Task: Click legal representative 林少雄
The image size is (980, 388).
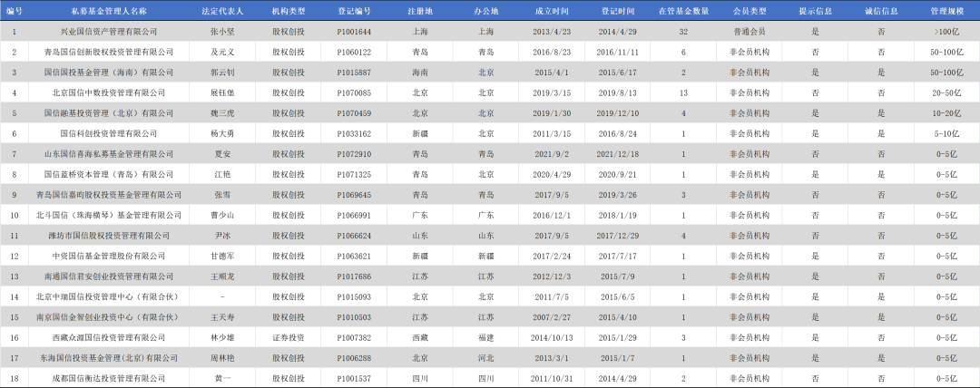Action: pos(223,338)
